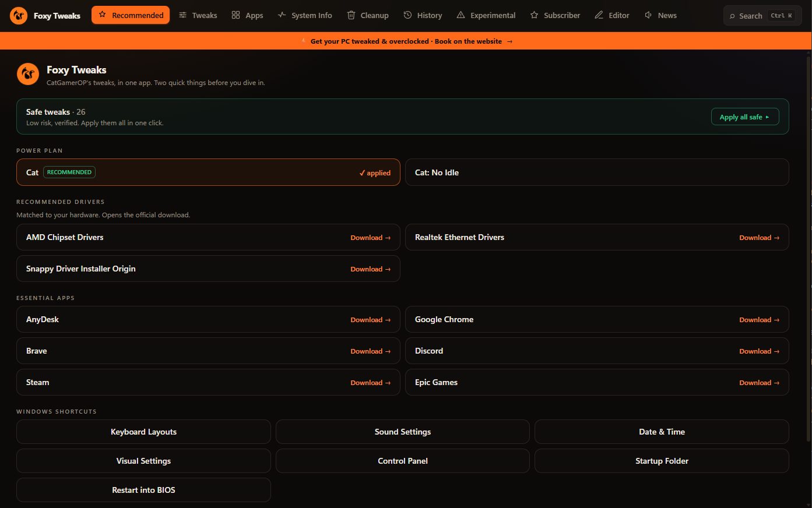Click the Search field

(762, 16)
